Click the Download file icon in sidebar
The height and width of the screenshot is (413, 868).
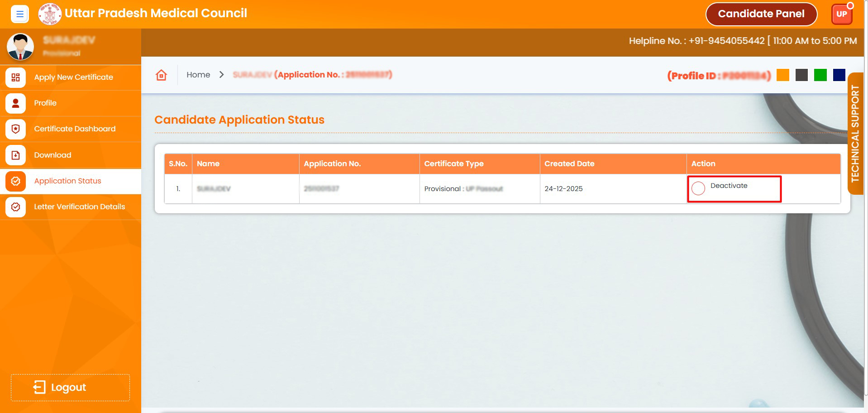coord(15,155)
